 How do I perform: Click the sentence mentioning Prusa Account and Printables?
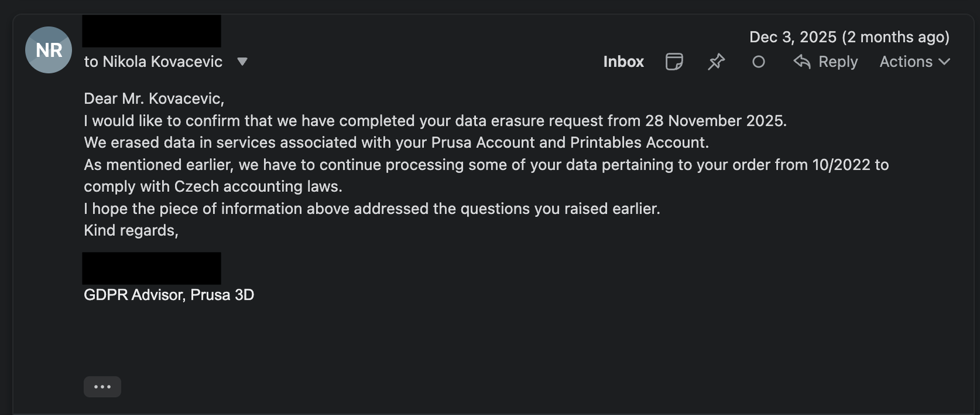(x=396, y=142)
